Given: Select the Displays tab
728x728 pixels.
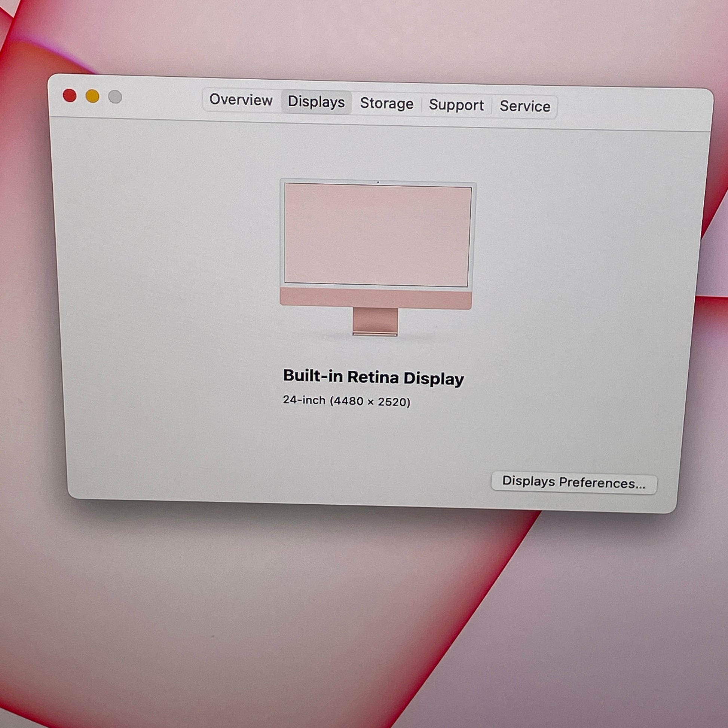Looking at the screenshot, I should pos(316,102).
